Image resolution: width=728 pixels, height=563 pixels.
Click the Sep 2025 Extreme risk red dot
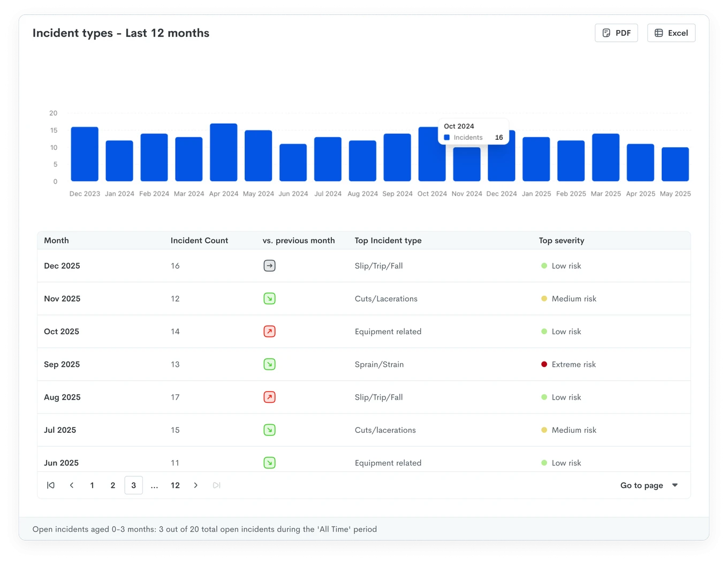click(544, 364)
